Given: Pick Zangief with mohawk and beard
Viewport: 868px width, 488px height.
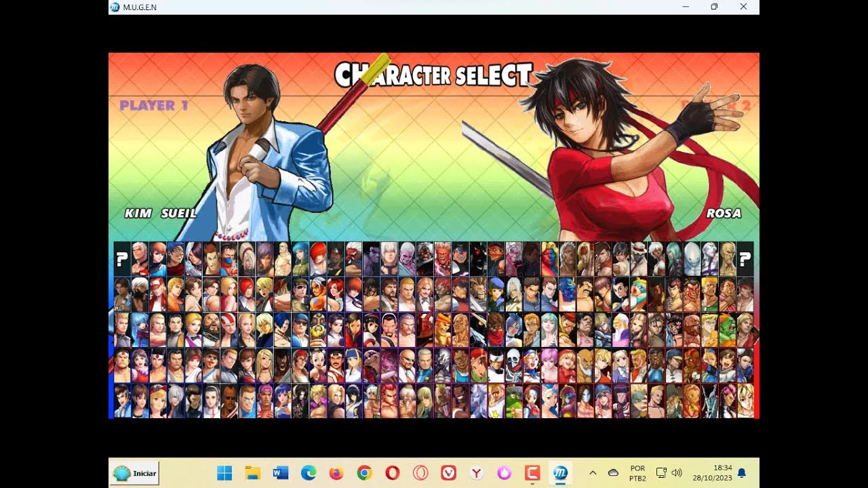Looking at the screenshot, I should (692, 329).
